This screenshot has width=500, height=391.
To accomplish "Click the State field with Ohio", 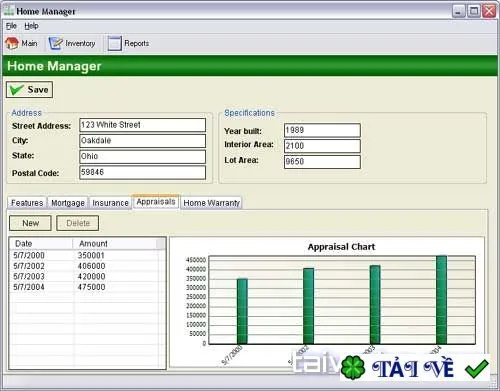I will pos(142,157).
